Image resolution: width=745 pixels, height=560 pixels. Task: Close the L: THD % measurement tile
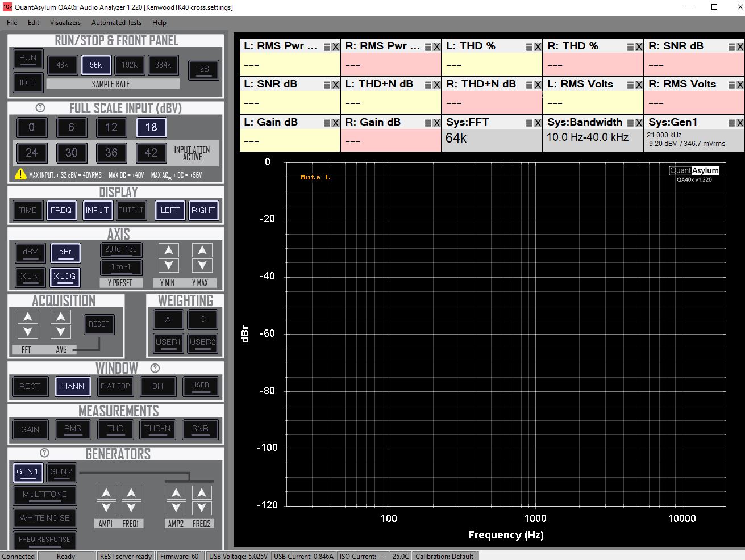pyautogui.click(x=538, y=47)
